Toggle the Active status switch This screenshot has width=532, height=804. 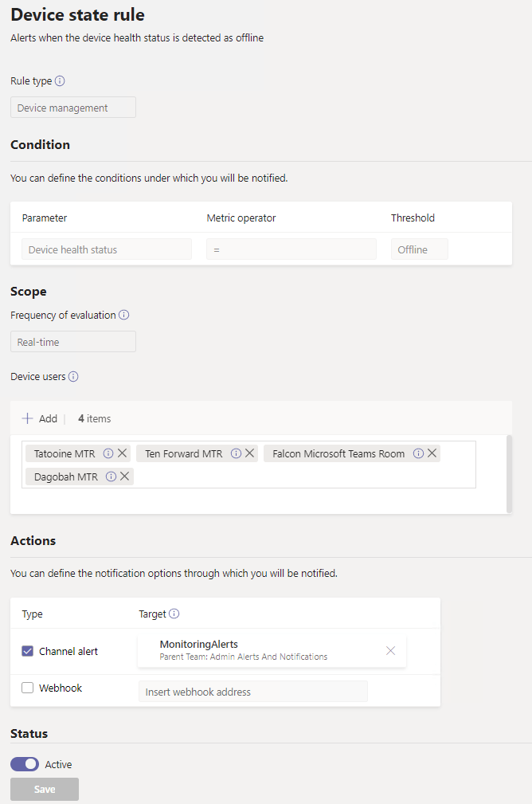(25, 764)
